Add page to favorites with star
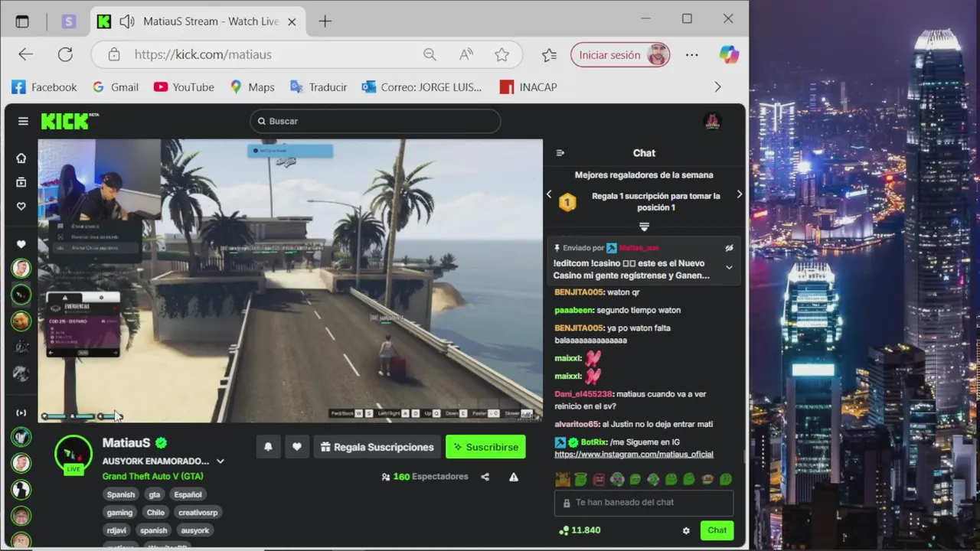This screenshot has height=551, width=980. tap(501, 54)
